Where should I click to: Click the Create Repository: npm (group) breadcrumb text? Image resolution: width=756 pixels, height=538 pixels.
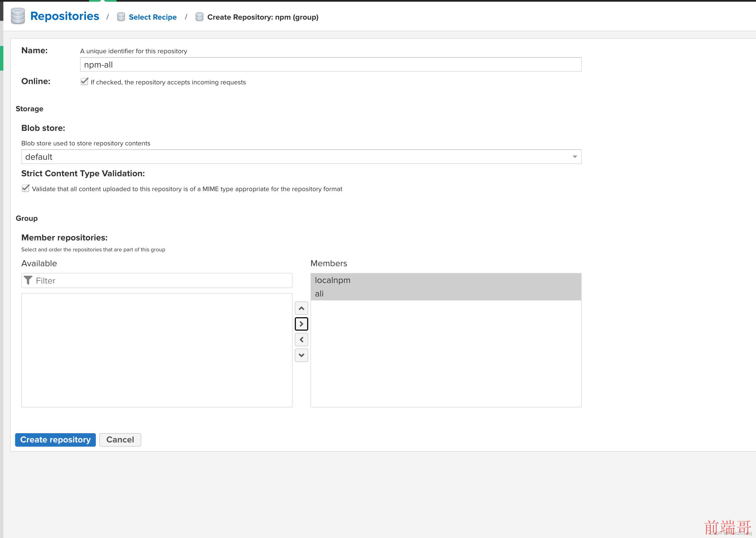pyautogui.click(x=263, y=17)
